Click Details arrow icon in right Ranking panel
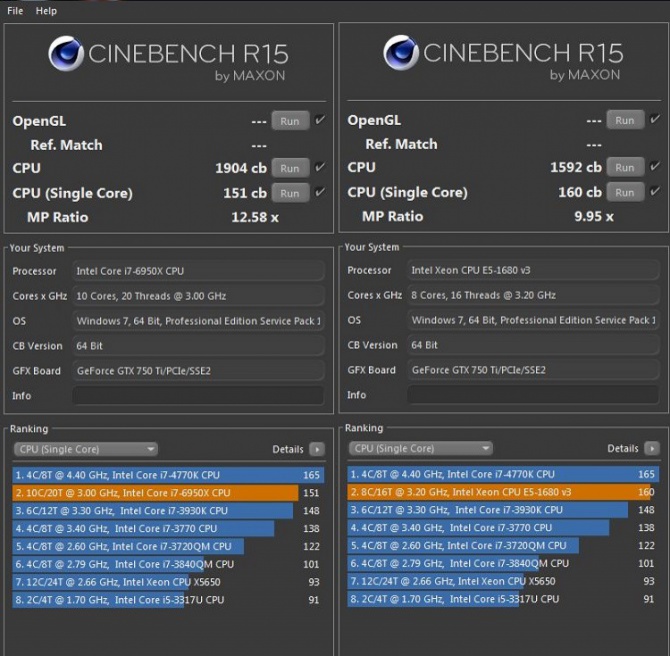This screenshot has width=670, height=656. pos(652,449)
